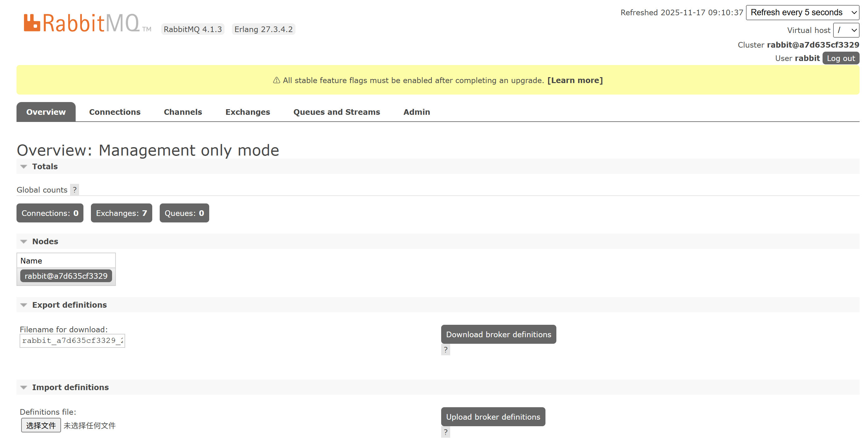Open the Queues and Streams tab
The height and width of the screenshot is (443, 868).
point(336,112)
